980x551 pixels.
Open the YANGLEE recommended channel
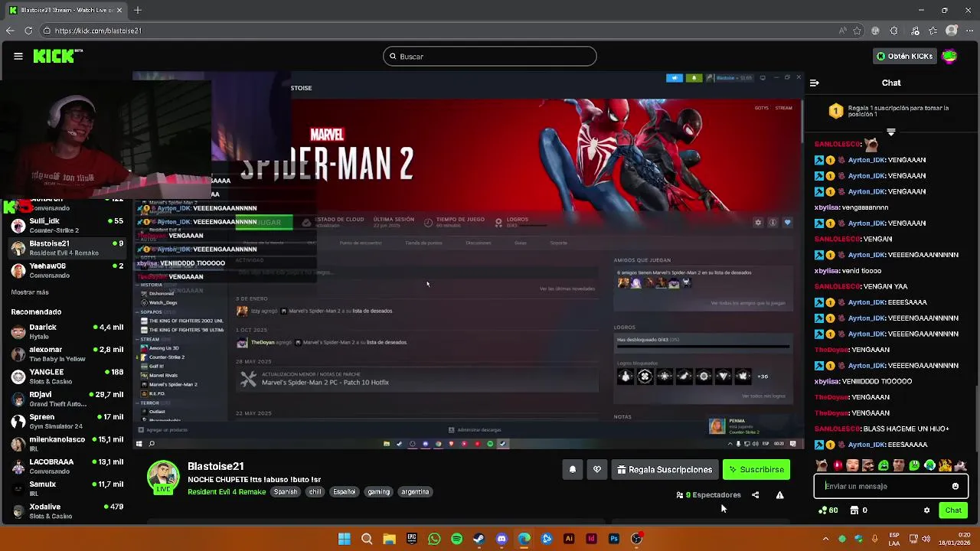point(67,377)
